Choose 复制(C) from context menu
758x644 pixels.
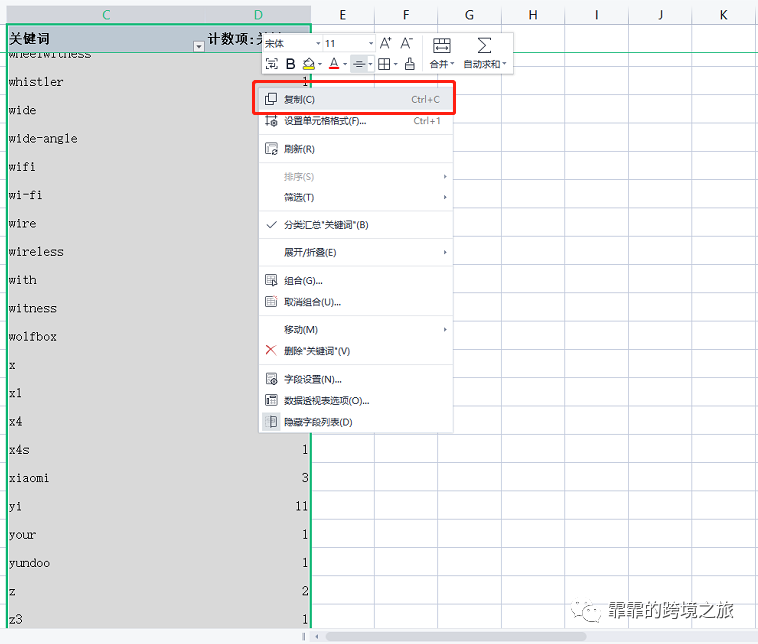coord(356,99)
